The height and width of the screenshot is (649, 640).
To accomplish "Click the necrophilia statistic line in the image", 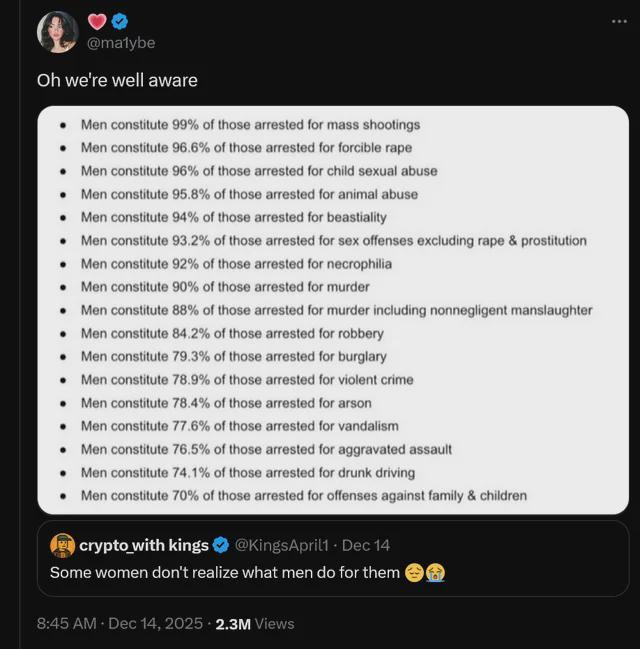I will coord(236,264).
